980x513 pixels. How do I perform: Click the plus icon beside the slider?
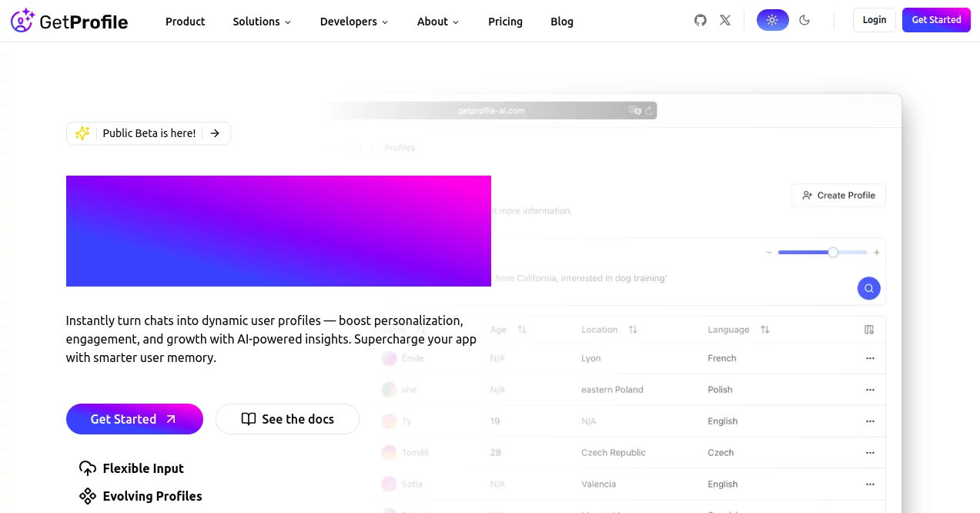tap(876, 253)
